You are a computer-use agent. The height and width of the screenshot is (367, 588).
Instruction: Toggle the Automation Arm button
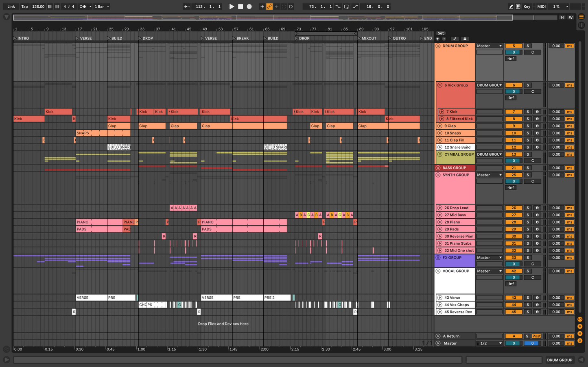pos(269,7)
